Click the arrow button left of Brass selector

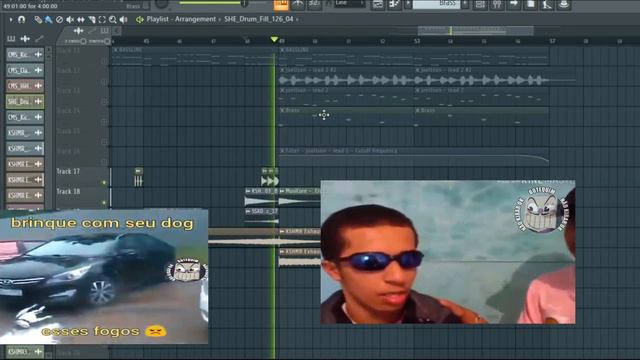click(408, 4)
